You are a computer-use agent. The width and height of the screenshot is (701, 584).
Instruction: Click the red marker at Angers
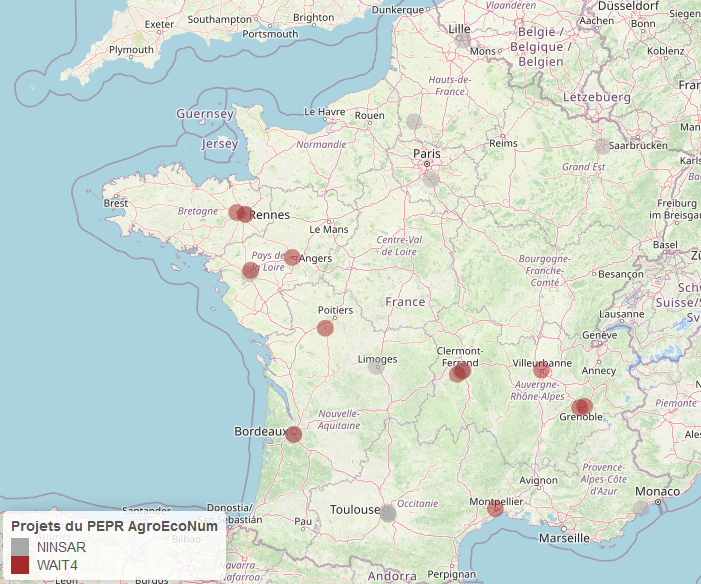coord(292,257)
